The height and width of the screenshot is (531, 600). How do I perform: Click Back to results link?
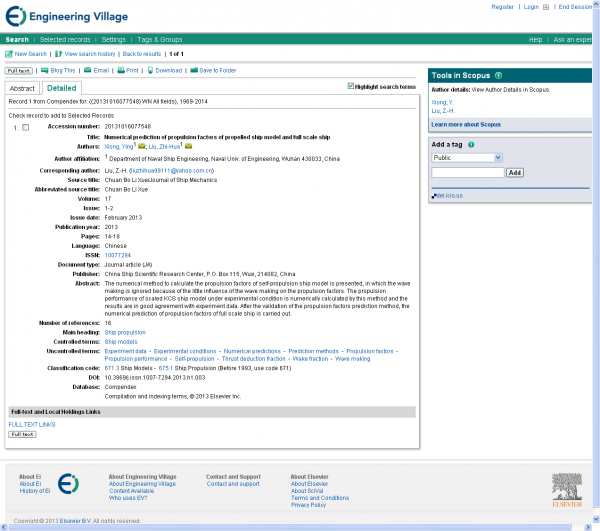tap(142, 54)
